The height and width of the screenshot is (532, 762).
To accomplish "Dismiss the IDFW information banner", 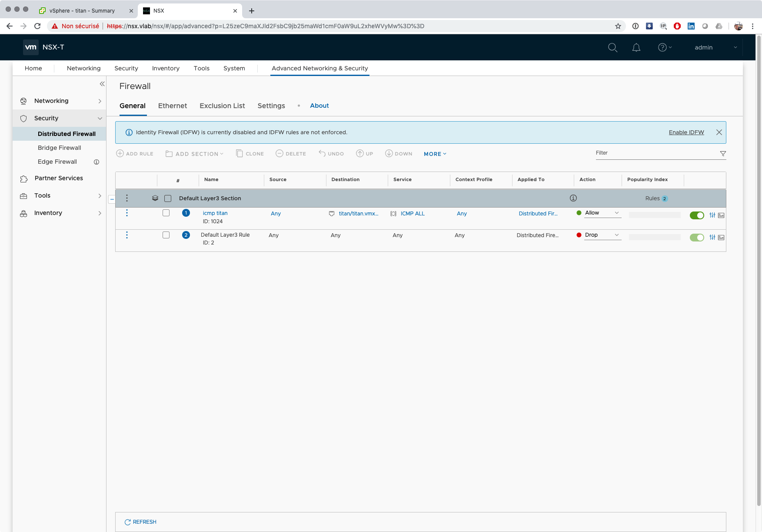I will 719,132.
